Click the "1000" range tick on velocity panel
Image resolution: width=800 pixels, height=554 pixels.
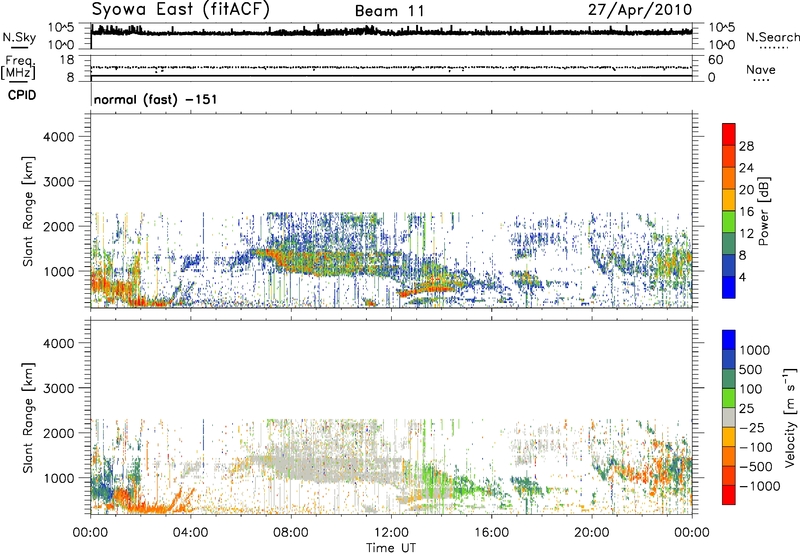59,478
